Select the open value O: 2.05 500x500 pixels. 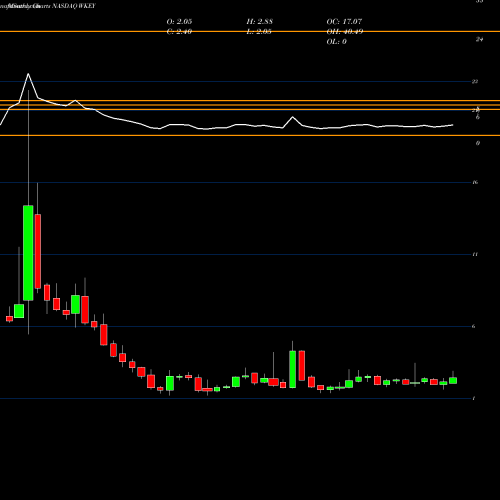pos(179,22)
